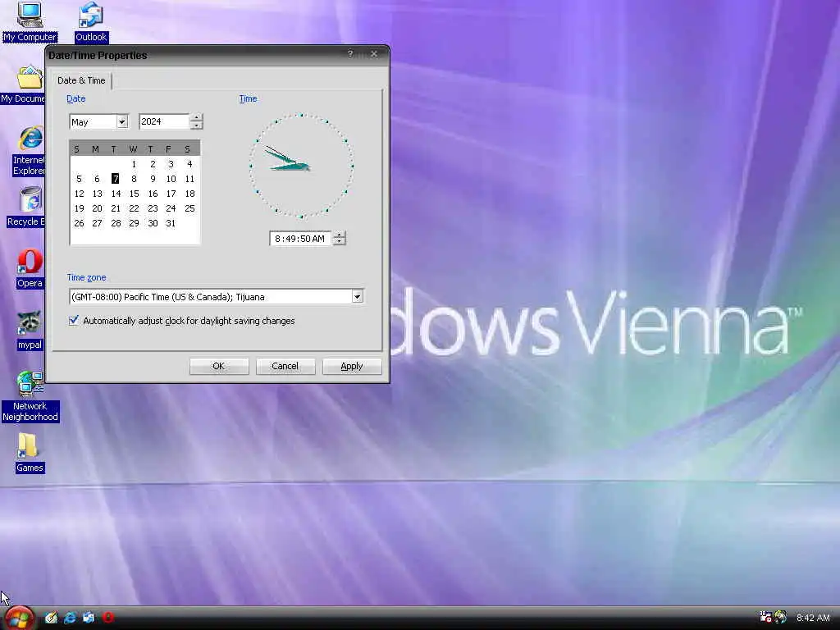Decrease the year with the down arrow
Image resolution: width=840 pixels, height=630 pixels.
tap(197, 126)
